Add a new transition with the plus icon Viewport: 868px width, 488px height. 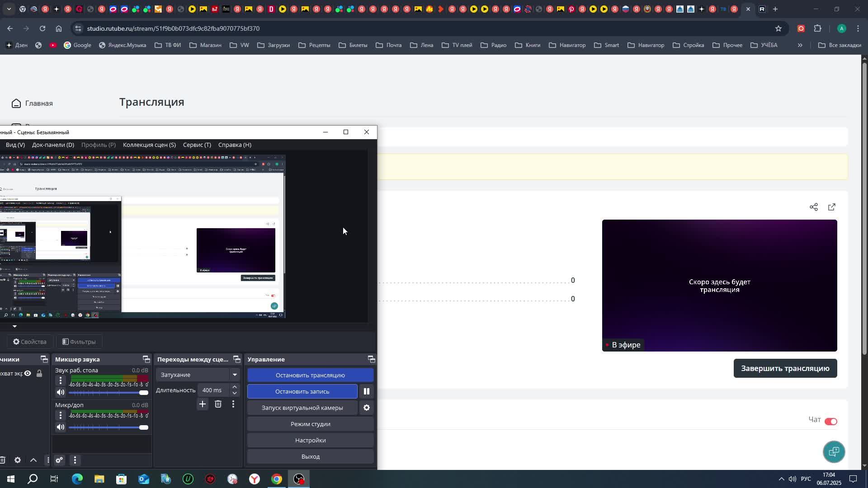[x=203, y=404]
